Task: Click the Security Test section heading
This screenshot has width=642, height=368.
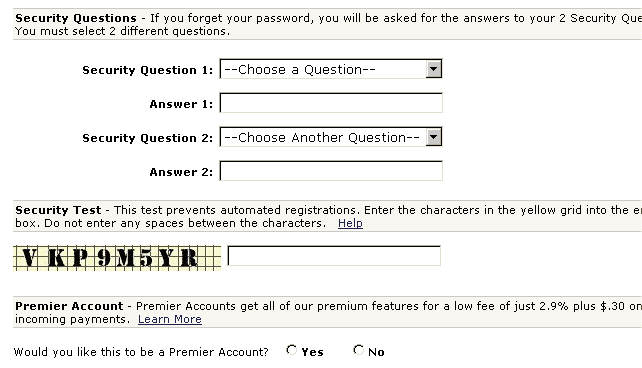Action: (x=58, y=210)
